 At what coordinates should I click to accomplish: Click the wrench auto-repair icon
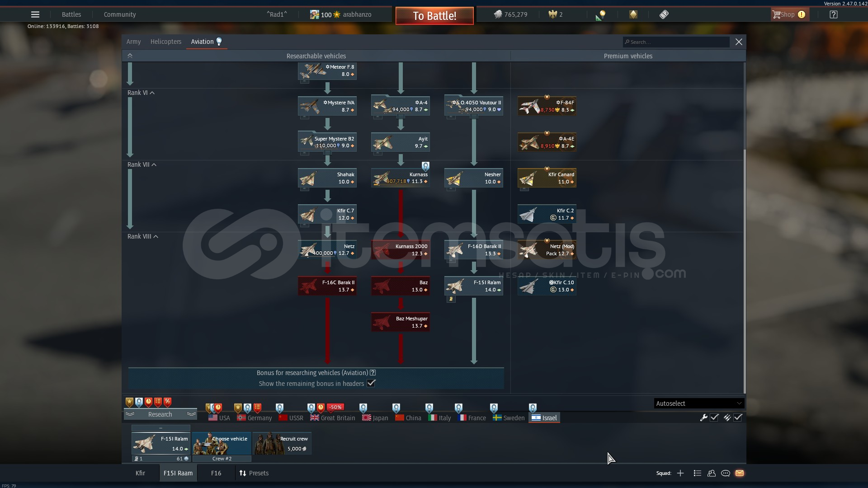pos(703,418)
